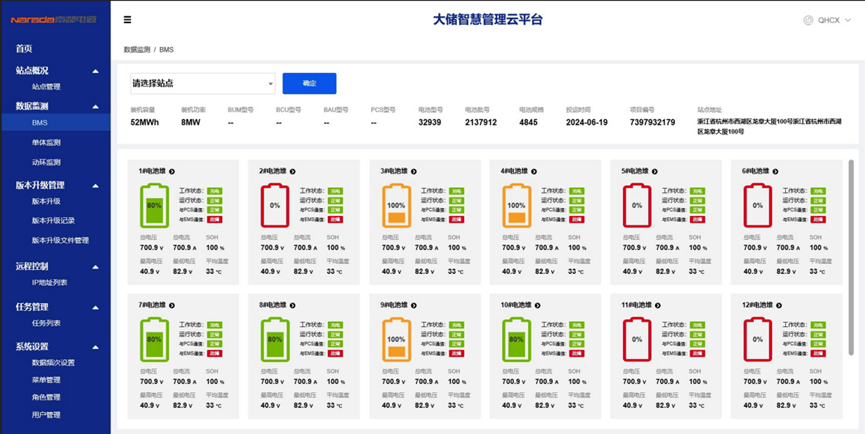
Task: Click the QHCX user avatar icon
Action: 808,20
